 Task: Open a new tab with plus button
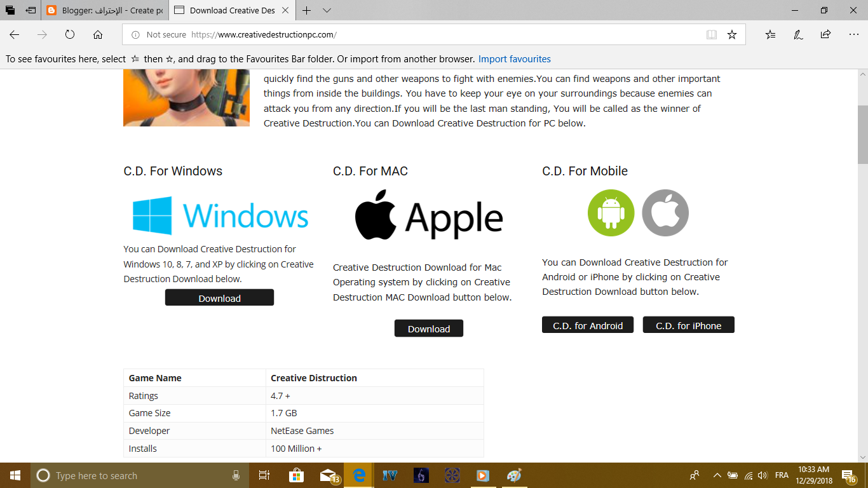(307, 10)
